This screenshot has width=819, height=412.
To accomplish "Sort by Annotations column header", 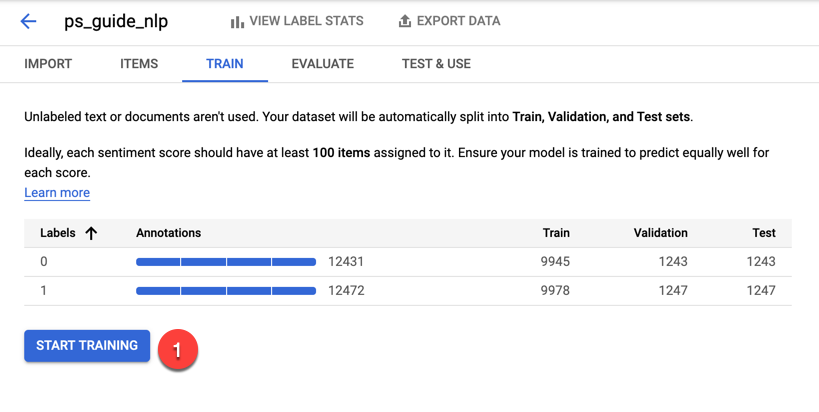I will click(x=169, y=233).
